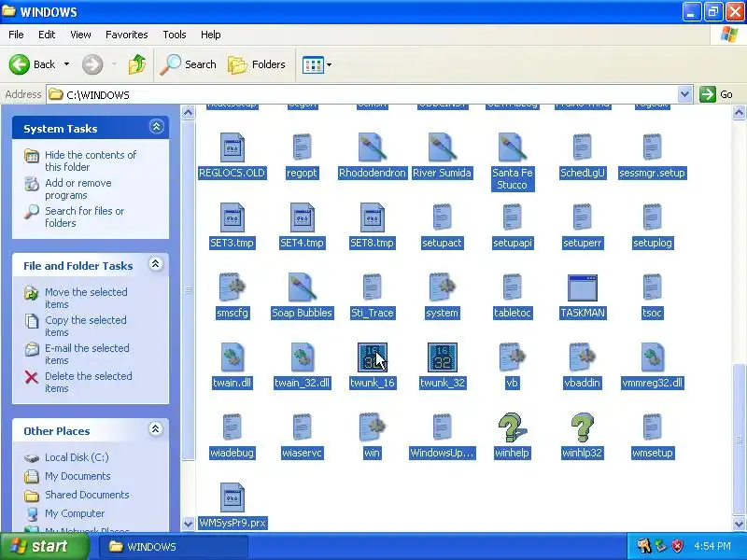Select the twunk_32 application icon

442,357
